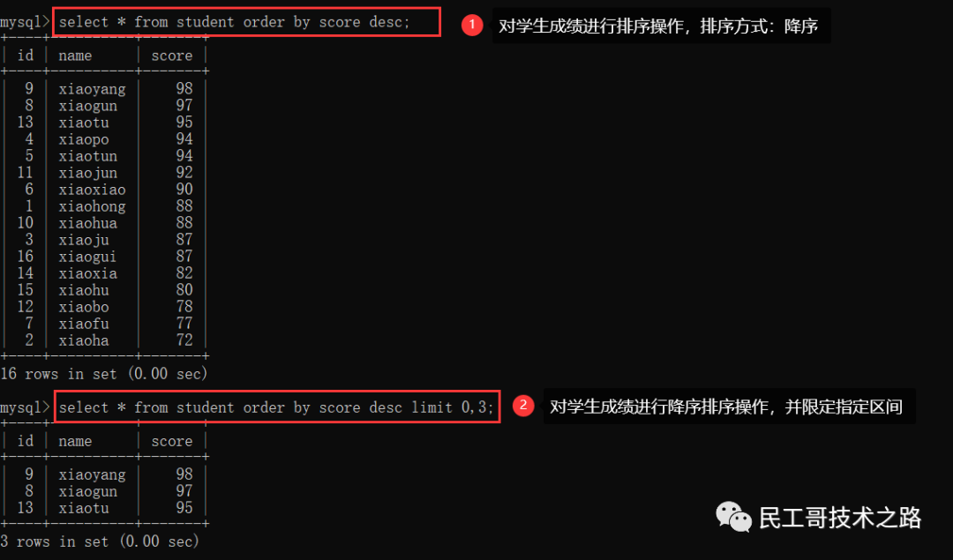The image size is (953, 560).
Task: Click the xiaogui row with id 16
Action: click(x=104, y=257)
